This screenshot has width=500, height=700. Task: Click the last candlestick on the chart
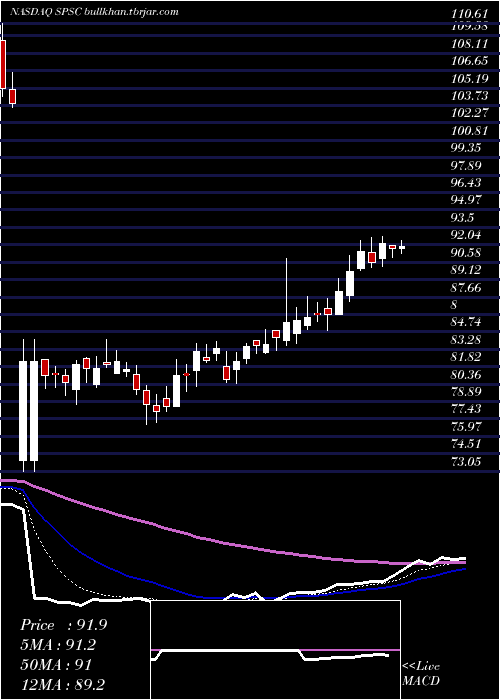(x=402, y=247)
